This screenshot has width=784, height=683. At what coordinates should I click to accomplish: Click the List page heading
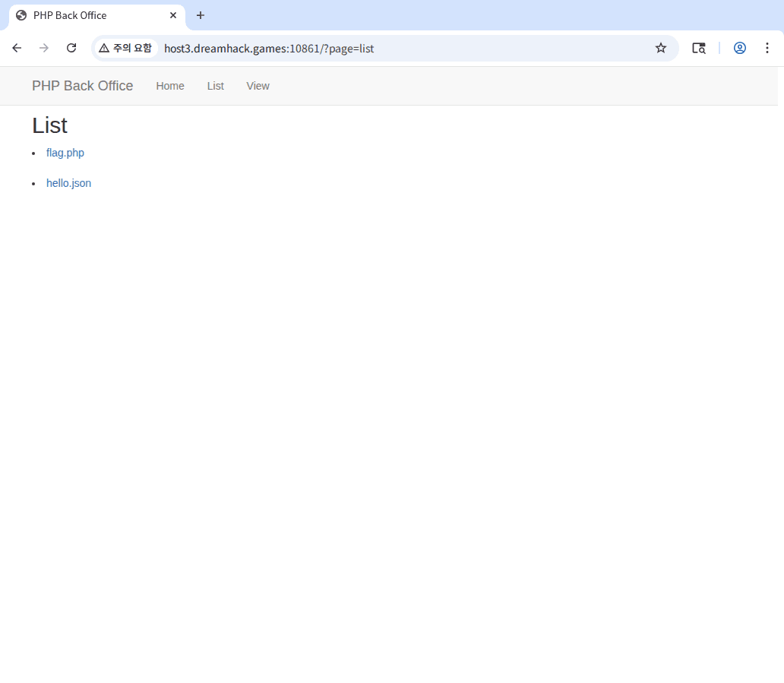49,125
